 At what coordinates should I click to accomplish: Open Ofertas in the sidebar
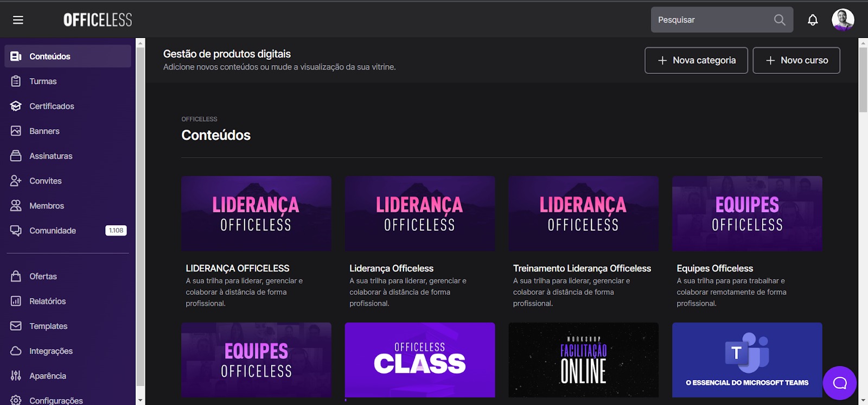tap(68, 276)
